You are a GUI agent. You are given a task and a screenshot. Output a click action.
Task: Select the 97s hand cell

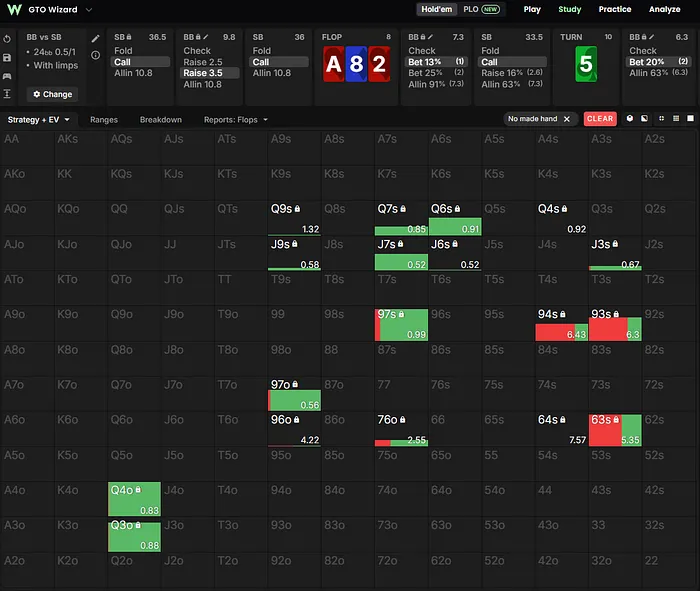[401, 324]
